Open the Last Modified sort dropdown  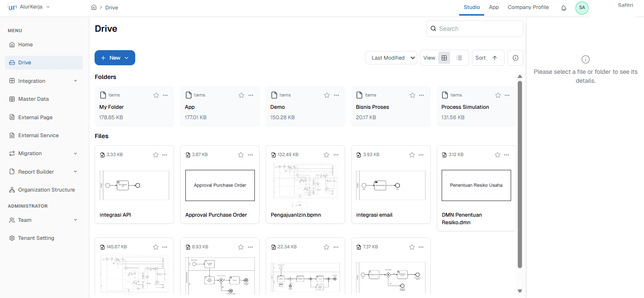[391, 58]
